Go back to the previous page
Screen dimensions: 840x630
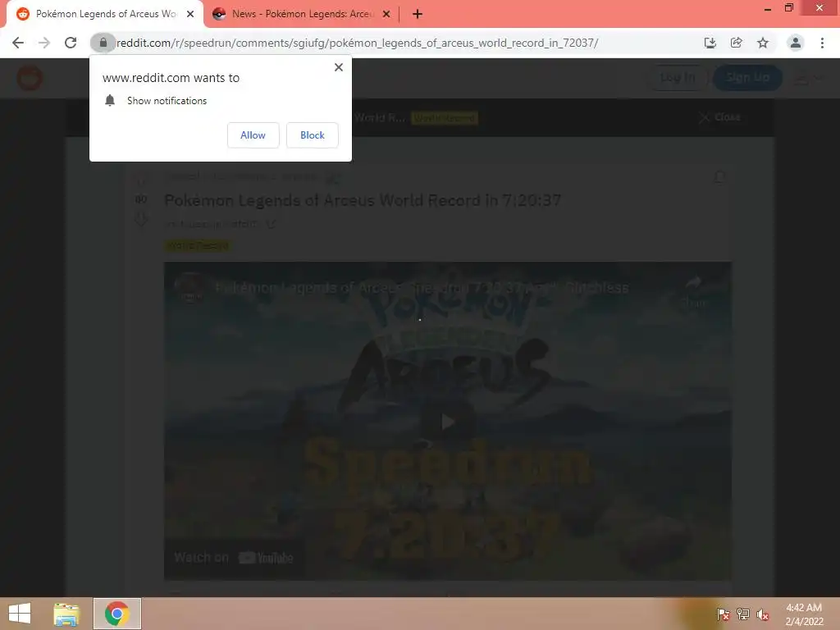point(18,43)
